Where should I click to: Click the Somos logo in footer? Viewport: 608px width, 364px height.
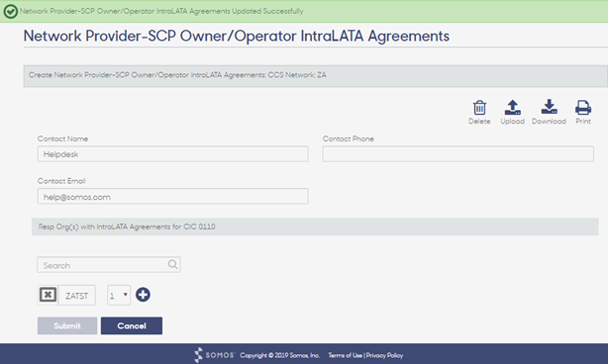pos(215,355)
